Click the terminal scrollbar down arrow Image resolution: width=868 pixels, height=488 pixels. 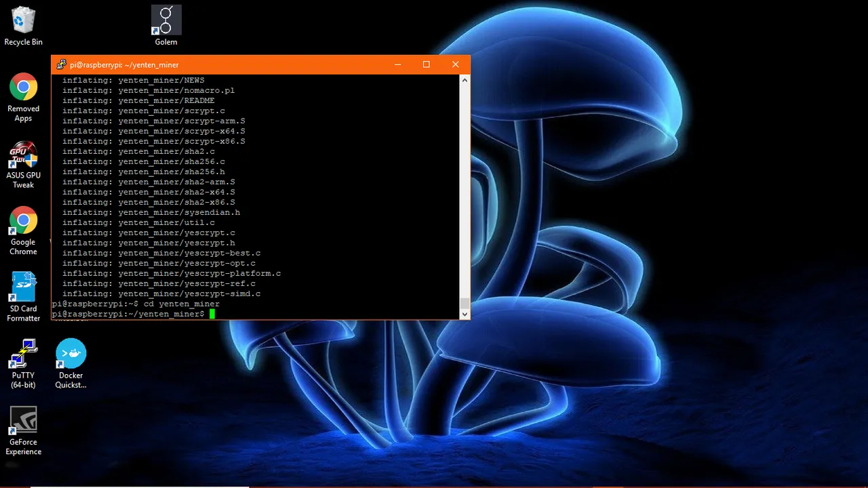[465, 314]
